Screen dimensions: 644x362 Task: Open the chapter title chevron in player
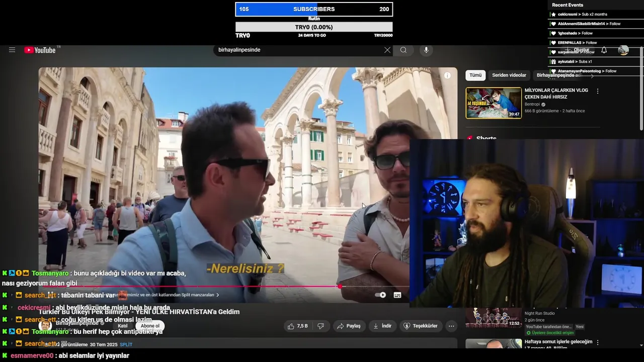pos(217,295)
